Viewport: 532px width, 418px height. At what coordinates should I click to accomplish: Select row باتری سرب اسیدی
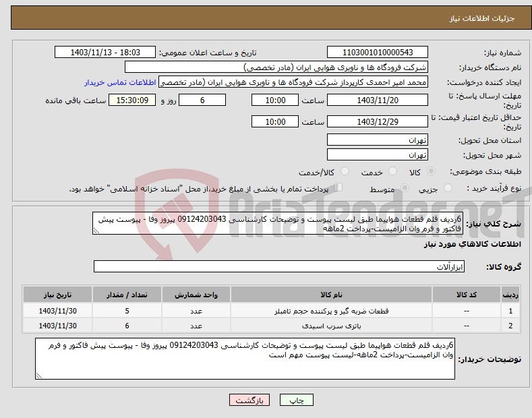271,326
